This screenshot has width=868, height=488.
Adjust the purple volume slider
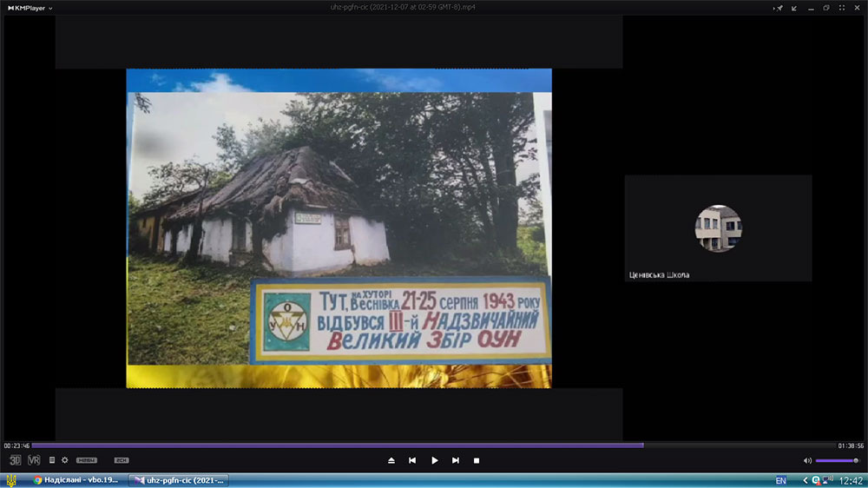(837, 461)
